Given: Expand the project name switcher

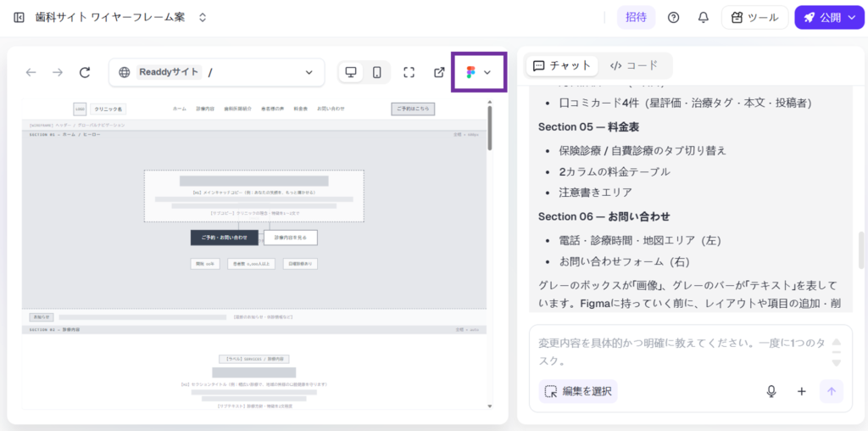Looking at the screenshot, I should click(202, 17).
